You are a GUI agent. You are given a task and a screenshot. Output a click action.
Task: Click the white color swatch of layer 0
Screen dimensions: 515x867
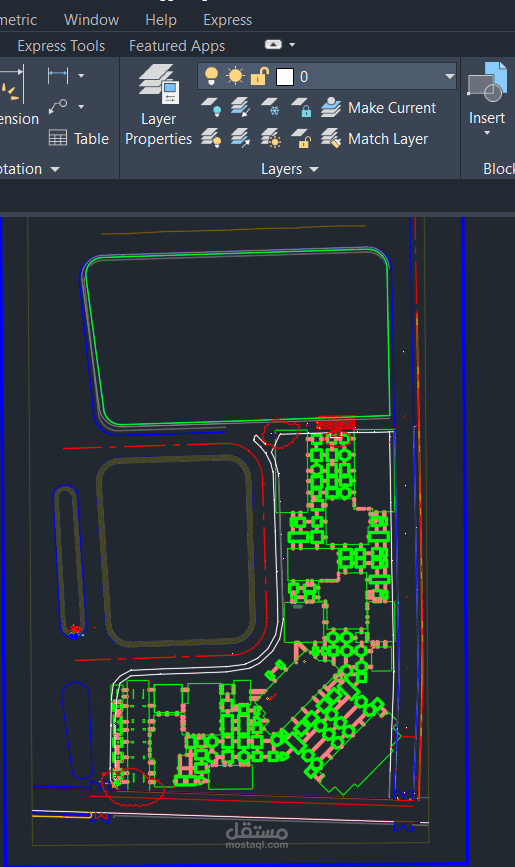284,77
